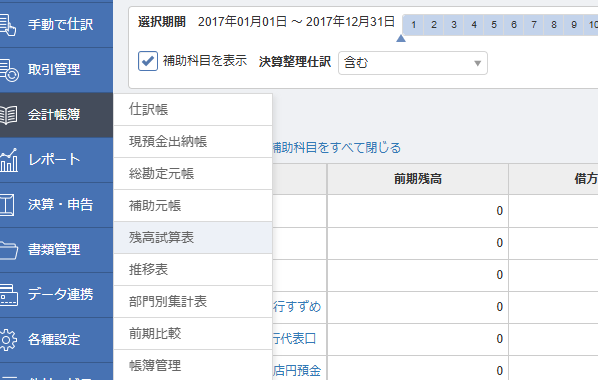
Task: Go to レポート in the sidebar
Action: click(x=56, y=160)
